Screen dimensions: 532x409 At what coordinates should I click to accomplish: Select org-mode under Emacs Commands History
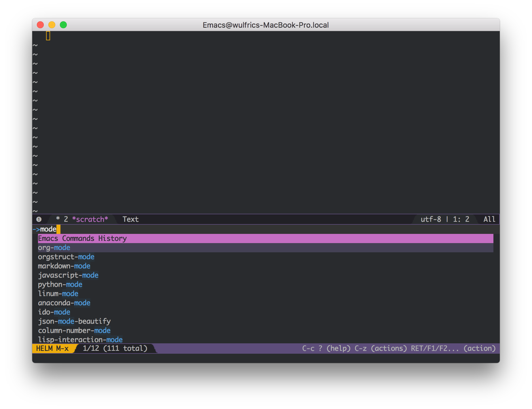[54, 247]
